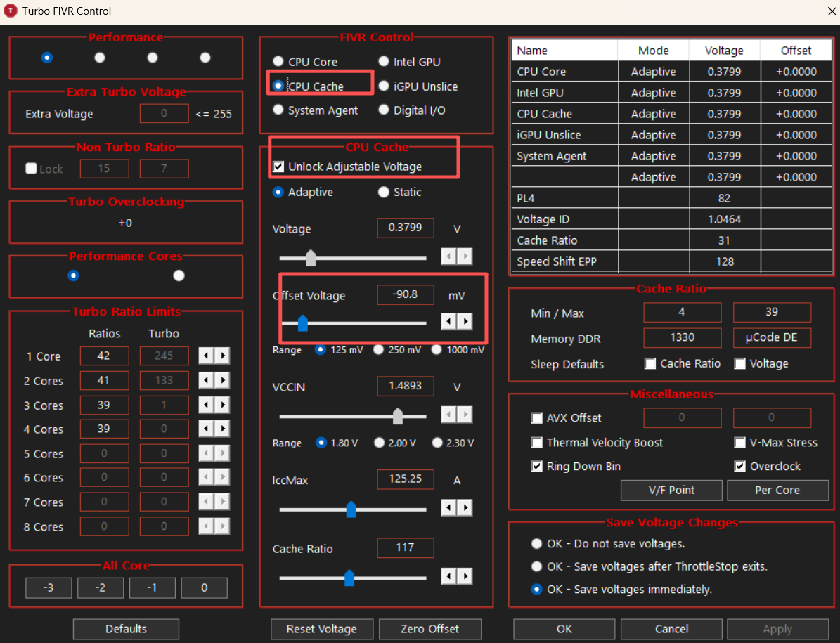The width and height of the screenshot is (840, 643).
Task: Decrease the 3 Cores turbo ratio
Action: (x=206, y=405)
